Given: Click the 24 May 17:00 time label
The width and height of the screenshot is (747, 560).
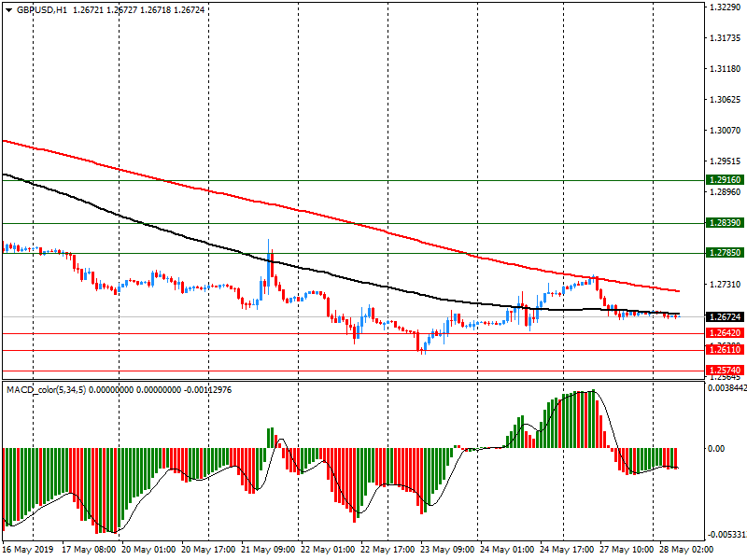Looking at the screenshot, I should tap(569, 551).
